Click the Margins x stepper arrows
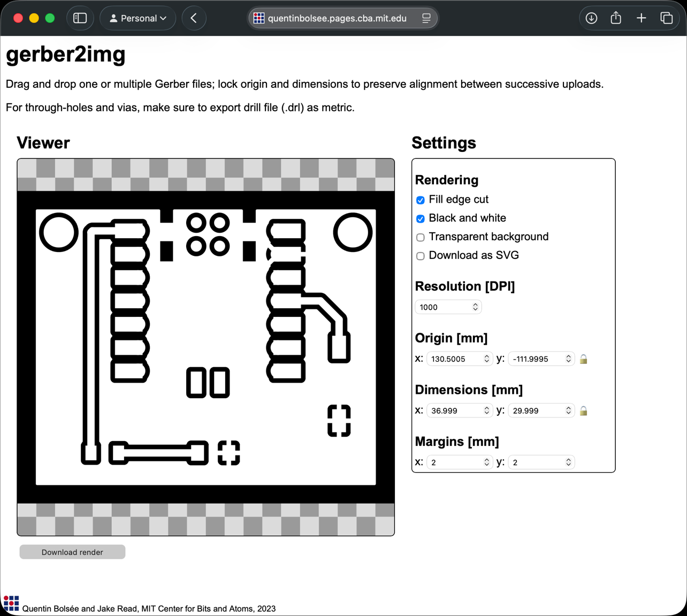 click(x=486, y=462)
